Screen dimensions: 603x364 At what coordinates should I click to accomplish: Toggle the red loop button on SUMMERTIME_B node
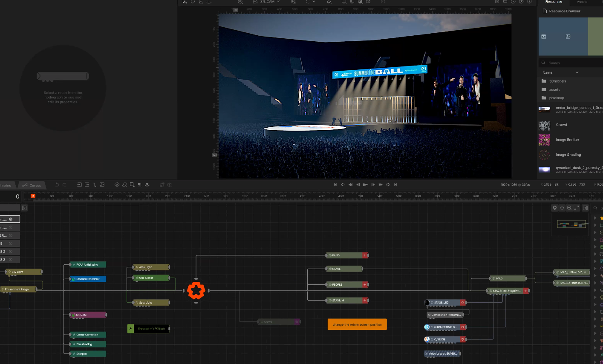point(462,327)
